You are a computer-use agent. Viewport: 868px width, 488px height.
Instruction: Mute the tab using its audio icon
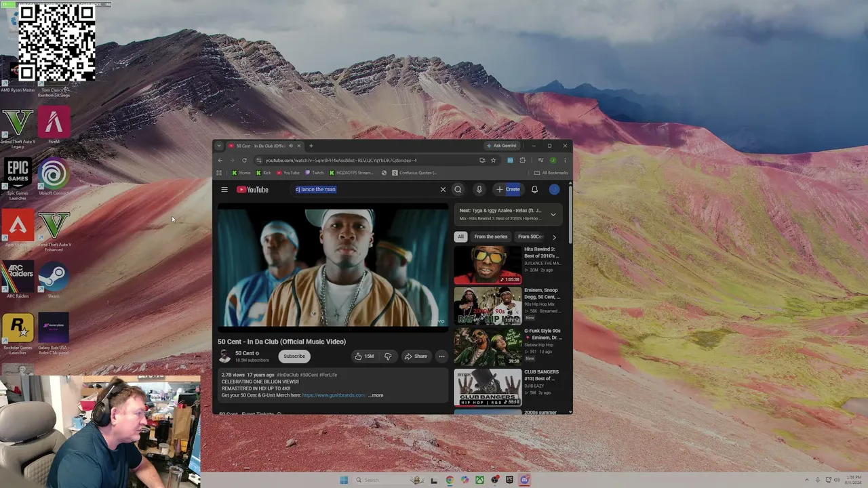click(x=290, y=146)
